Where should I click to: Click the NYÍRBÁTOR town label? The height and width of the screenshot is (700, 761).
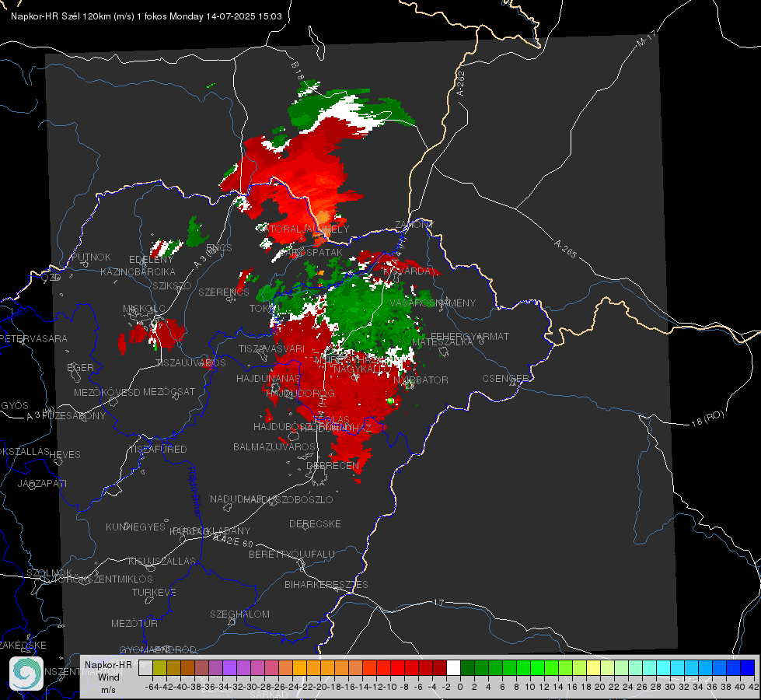tap(421, 380)
